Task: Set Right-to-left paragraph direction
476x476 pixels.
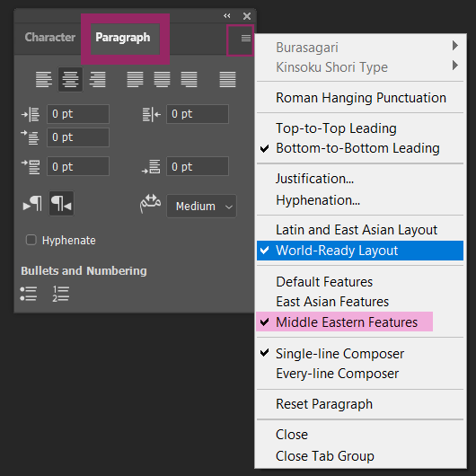Action: pyautogui.click(x=61, y=203)
